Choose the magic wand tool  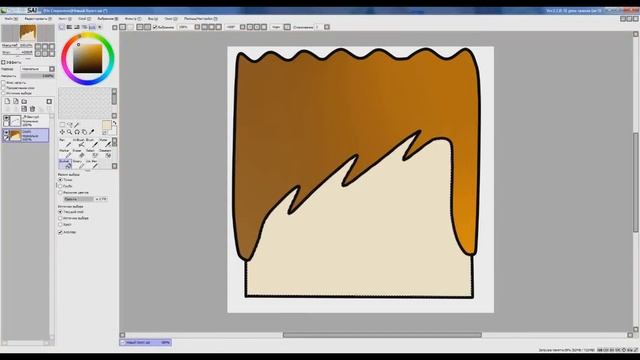pos(76,124)
